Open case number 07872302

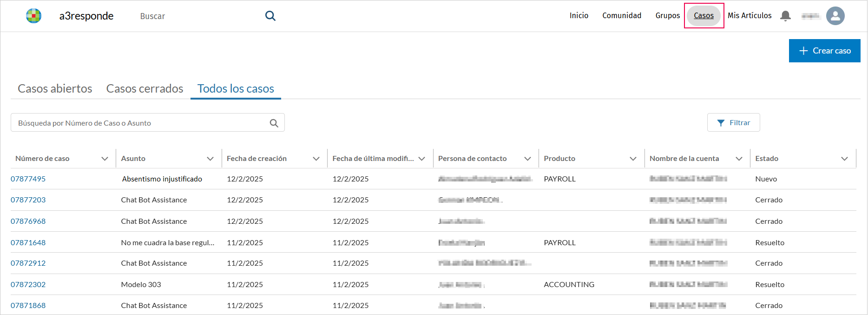(x=28, y=284)
